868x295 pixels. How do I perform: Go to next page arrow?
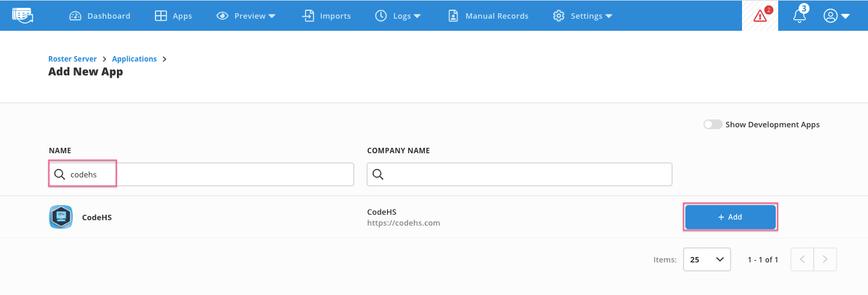point(825,259)
